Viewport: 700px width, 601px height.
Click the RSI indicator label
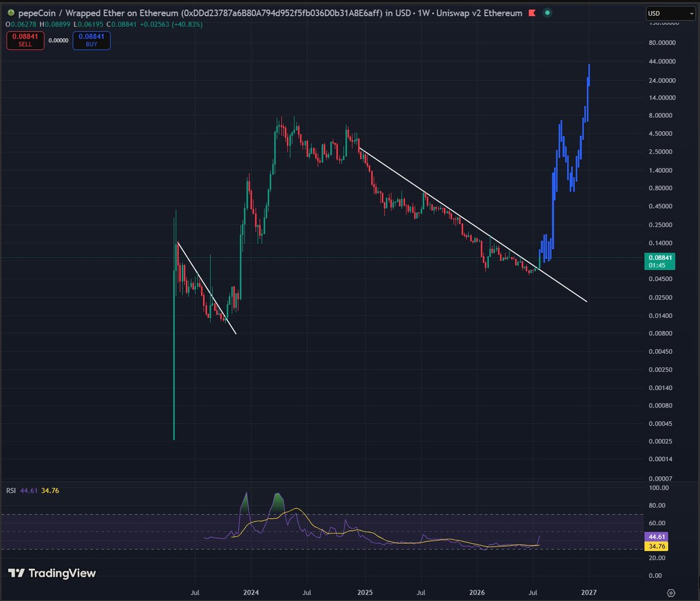pos(11,491)
